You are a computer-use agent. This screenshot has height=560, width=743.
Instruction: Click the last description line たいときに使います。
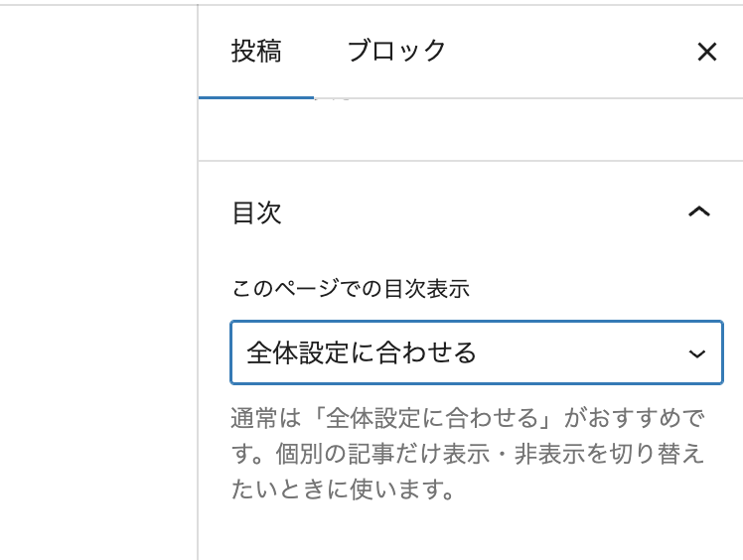coord(343,490)
